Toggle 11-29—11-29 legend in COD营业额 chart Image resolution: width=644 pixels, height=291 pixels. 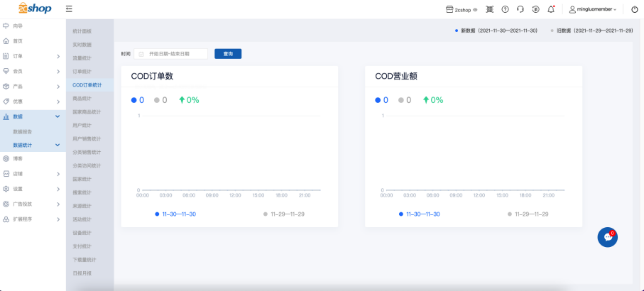tap(528, 214)
